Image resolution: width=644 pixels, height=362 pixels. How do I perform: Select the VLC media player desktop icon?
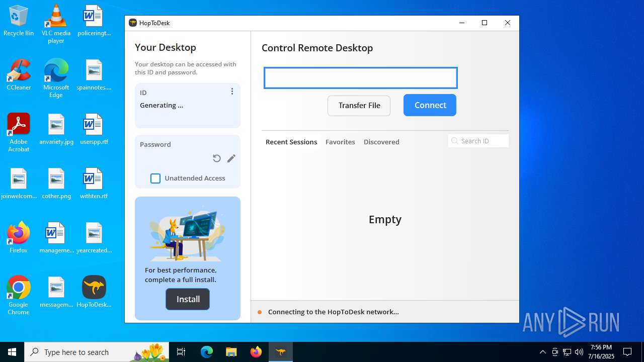56,24
